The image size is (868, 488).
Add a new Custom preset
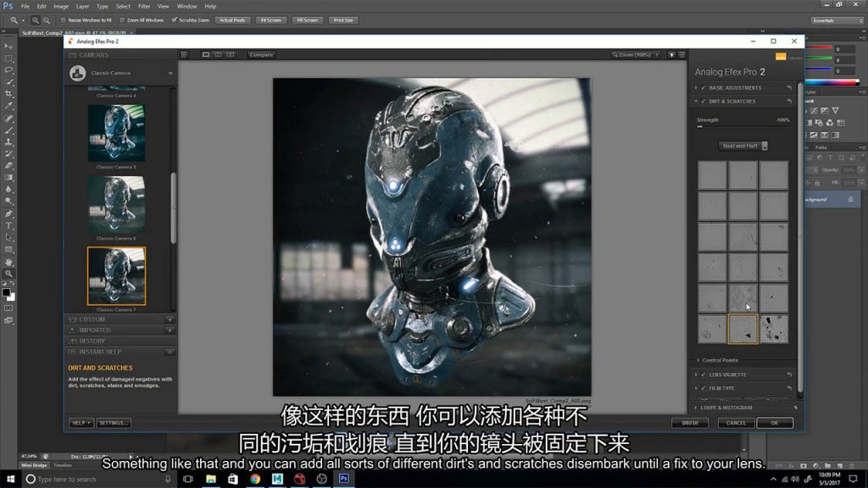(x=170, y=319)
